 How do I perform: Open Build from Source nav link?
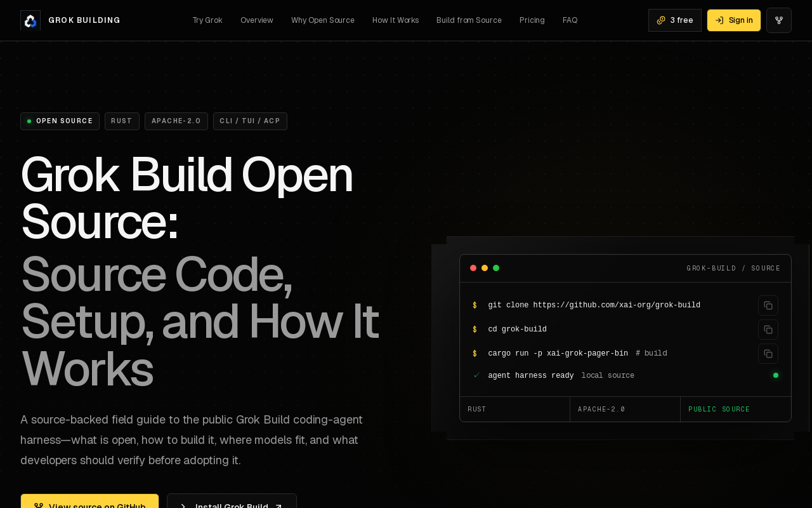click(x=469, y=20)
